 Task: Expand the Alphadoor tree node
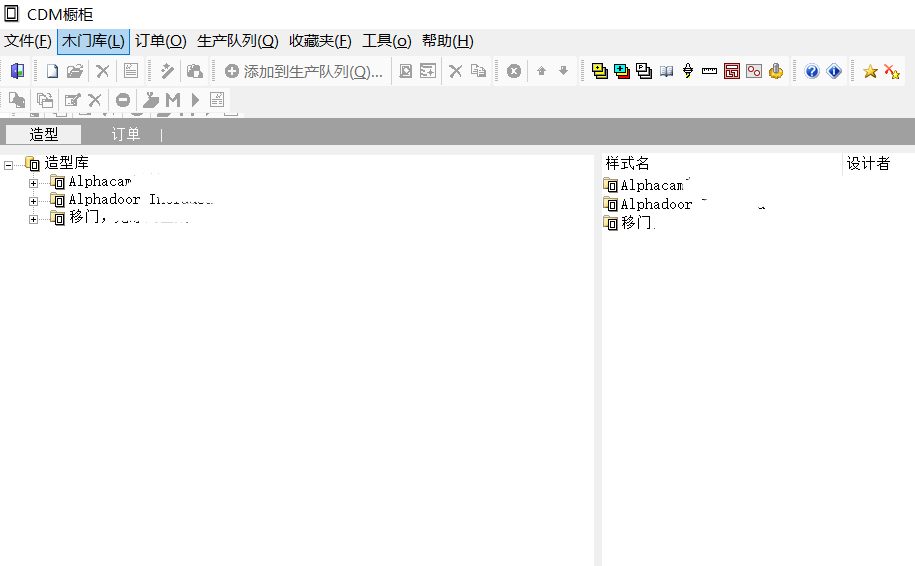pos(33,201)
